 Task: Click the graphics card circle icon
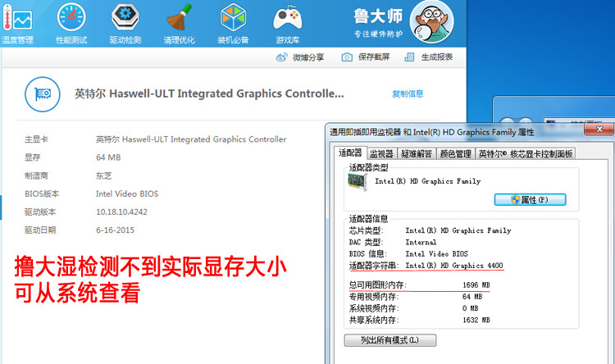click(43, 94)
